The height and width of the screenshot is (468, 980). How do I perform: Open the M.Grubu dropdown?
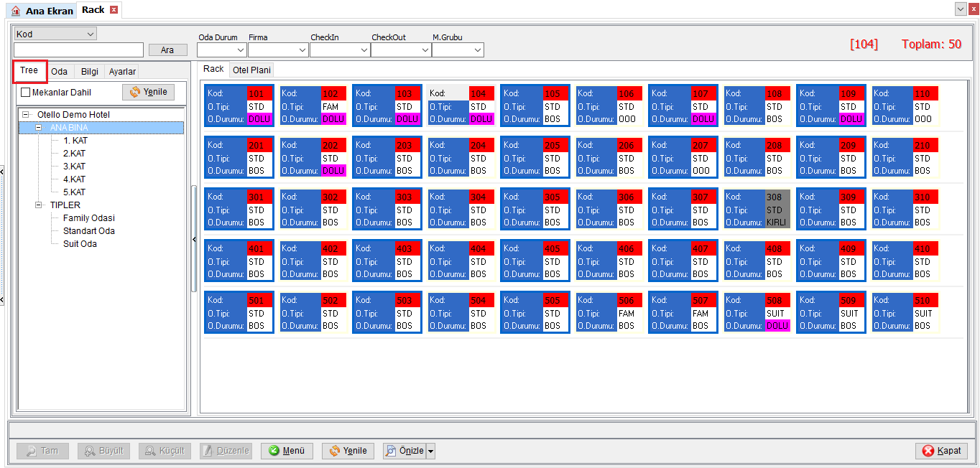pos(478,50)
